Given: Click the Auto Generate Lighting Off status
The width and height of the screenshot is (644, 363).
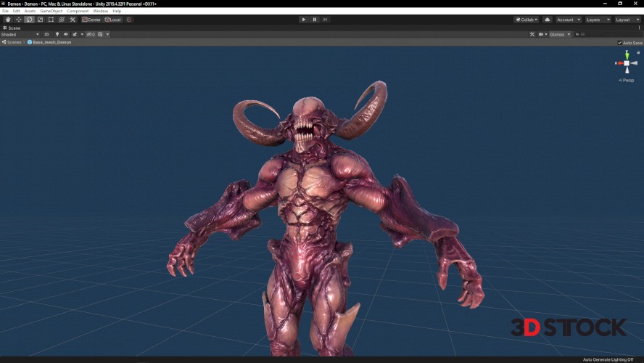Looking at the screenshot, I should coord(608,359).
